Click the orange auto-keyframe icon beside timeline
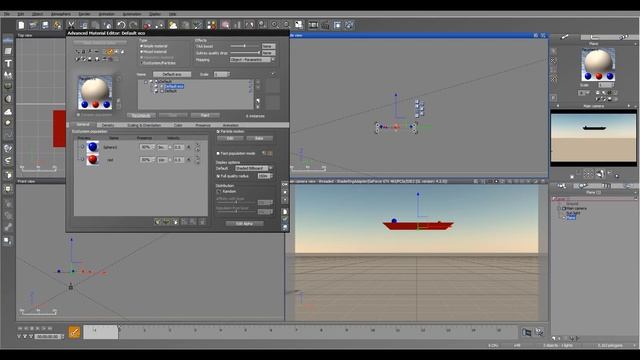This screenshot has height=360, width=640. 74,332
